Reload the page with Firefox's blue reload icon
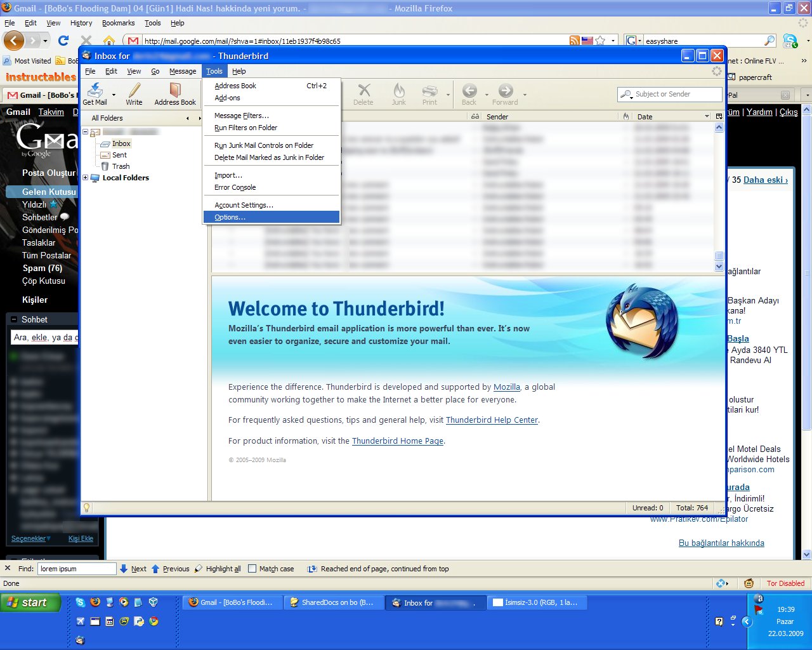 [x=63, y=41]
